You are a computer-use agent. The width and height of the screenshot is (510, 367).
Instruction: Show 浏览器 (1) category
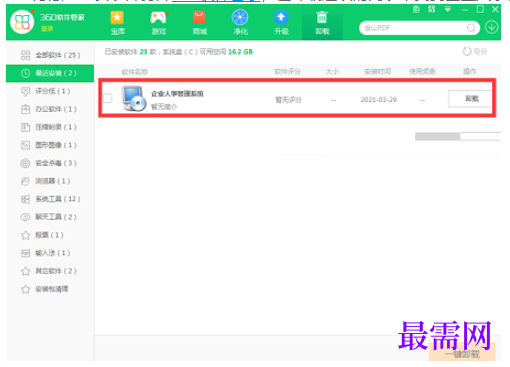(x=50, y=181)
